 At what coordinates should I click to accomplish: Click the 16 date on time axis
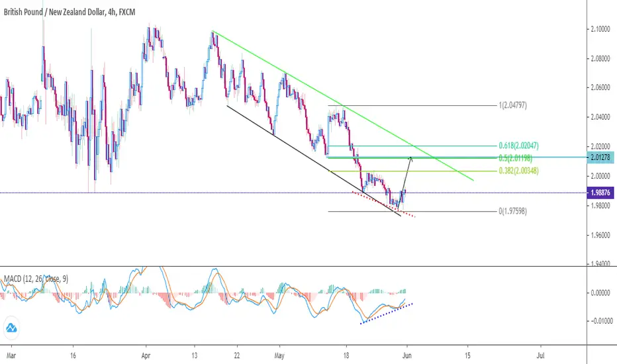coord(73,356)
